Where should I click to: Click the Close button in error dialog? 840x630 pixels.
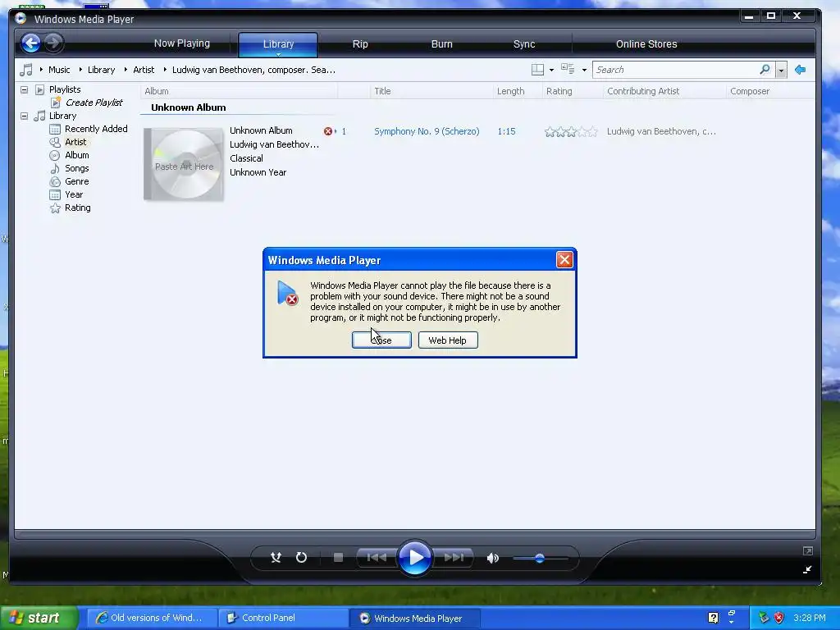(x=381, y=340)
